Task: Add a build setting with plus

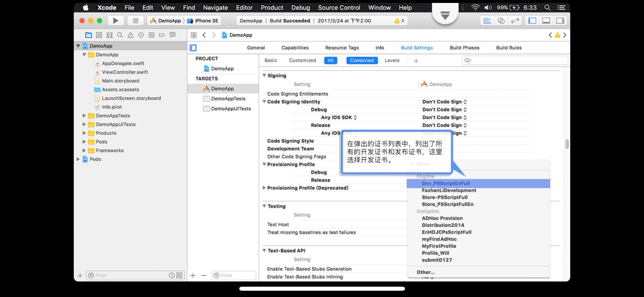Action: pyautogui.click(x=416, y=61)
